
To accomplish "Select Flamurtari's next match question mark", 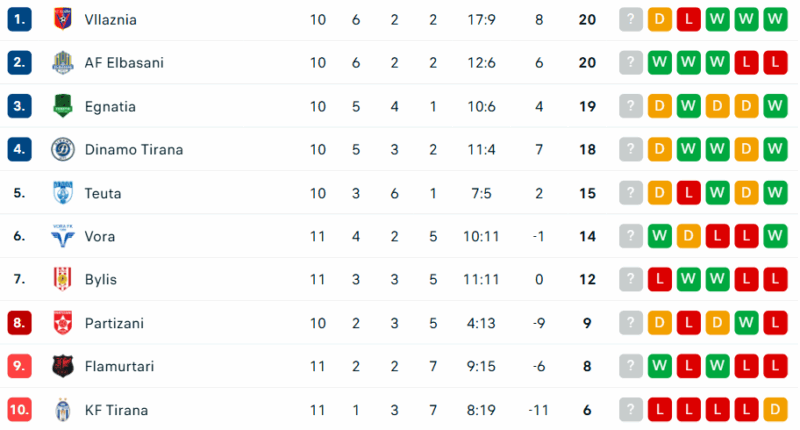I will [630, 367].
